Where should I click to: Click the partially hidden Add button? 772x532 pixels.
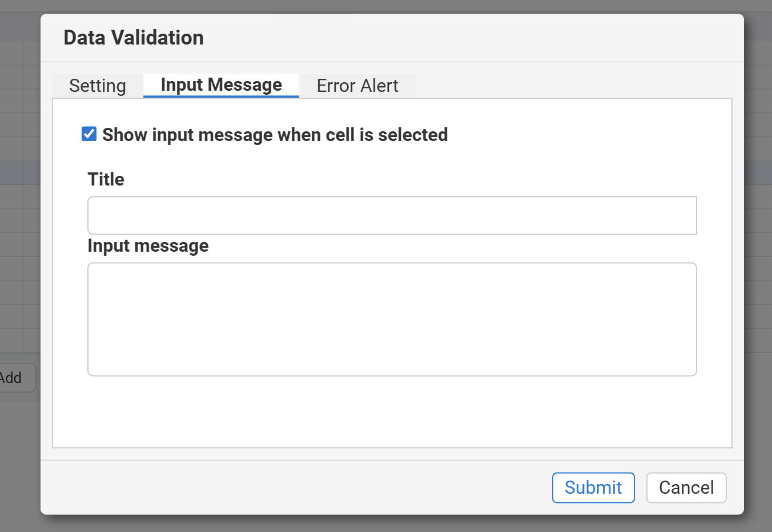(x=14, y=378)
